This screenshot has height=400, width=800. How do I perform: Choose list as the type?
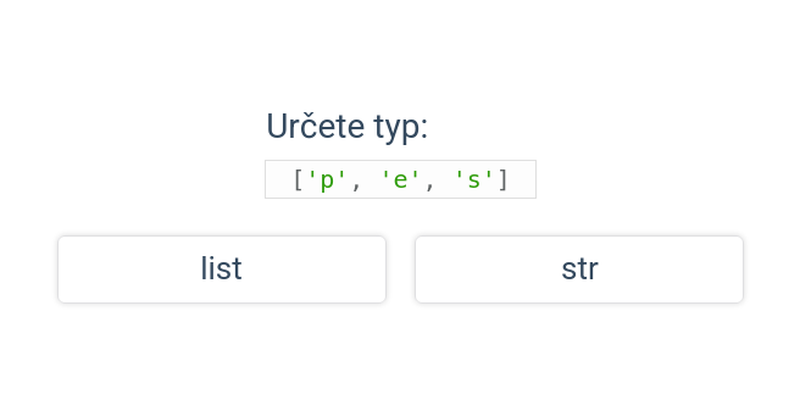[x=221, y=269]
